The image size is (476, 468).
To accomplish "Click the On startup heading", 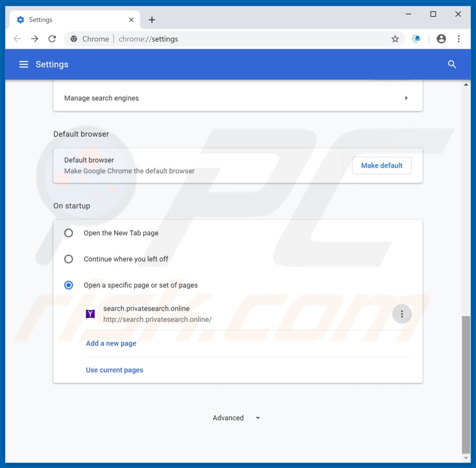I will point(72,206).
